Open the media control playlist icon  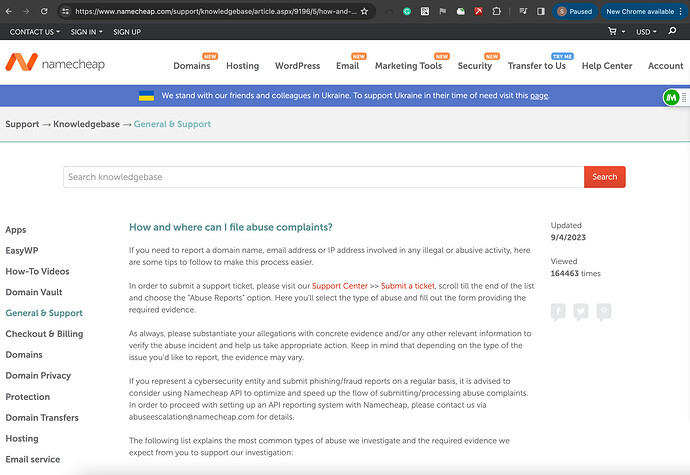point(523,11)
